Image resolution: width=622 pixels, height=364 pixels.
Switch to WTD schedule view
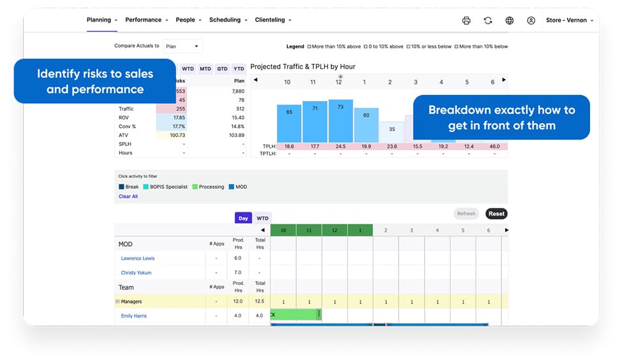point(262,218)
